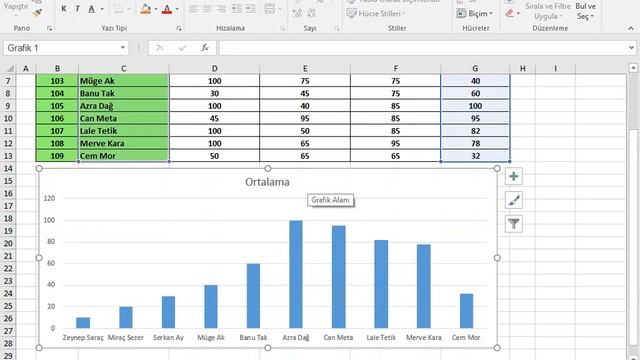Select the Format Painter brush
The height and width of the screenshot is (360, 640).
click(38, 13)
